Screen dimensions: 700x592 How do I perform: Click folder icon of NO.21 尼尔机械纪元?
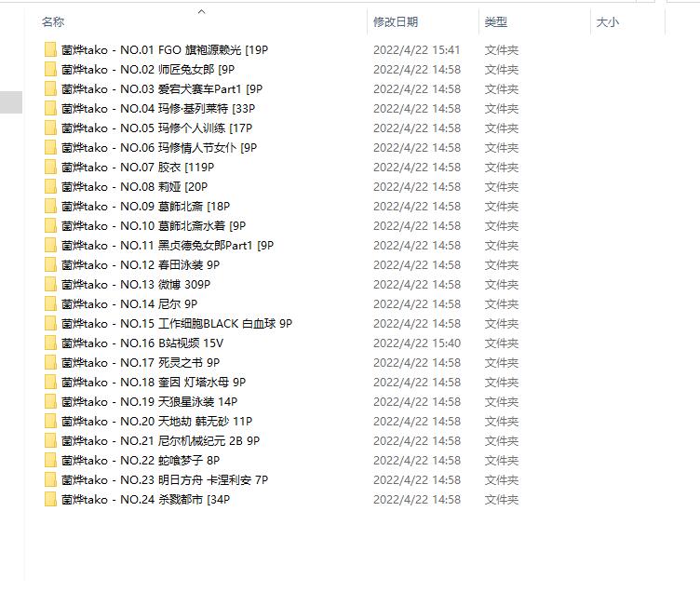point(50,440)
